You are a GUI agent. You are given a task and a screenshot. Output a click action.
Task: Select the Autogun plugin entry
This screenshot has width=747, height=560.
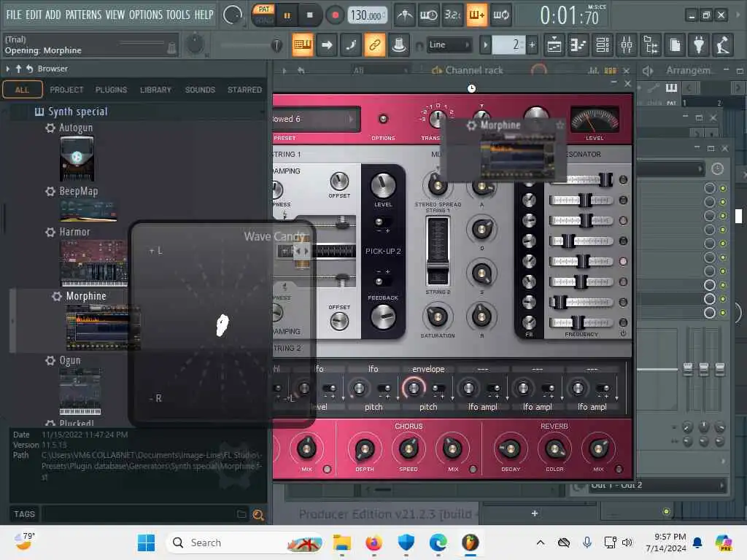pos(76,128)
